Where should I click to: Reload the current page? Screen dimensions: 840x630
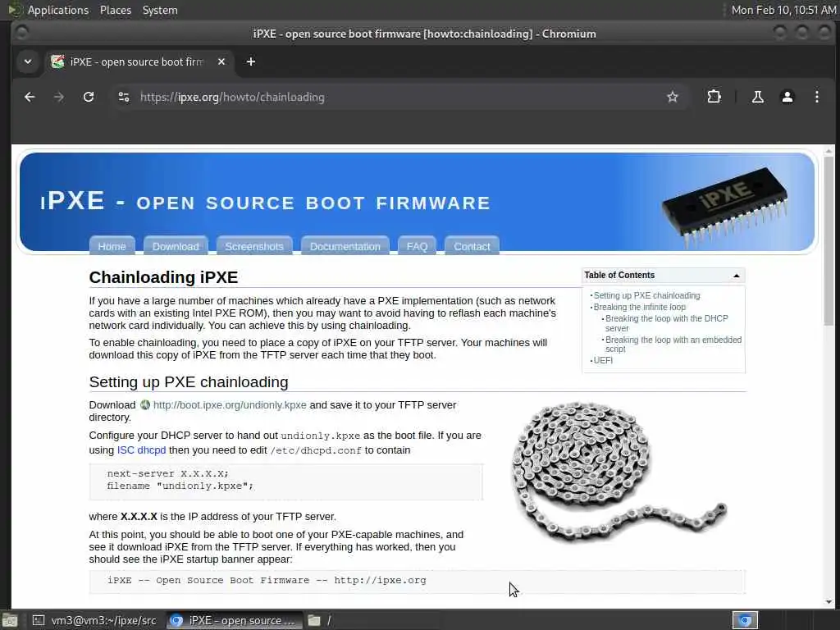89,97
